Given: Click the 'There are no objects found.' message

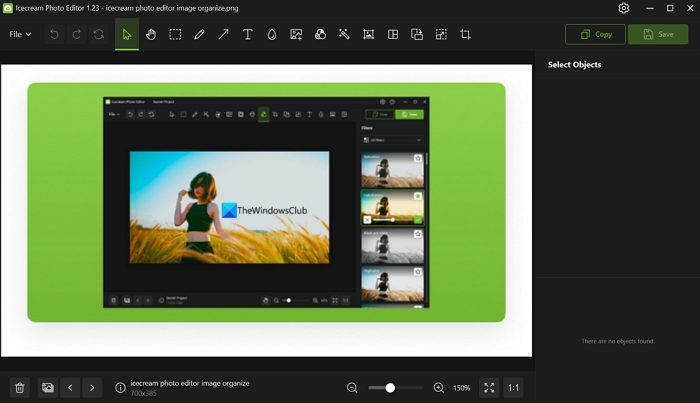Looking at the screenshot, I should click(x=618, y=341).
